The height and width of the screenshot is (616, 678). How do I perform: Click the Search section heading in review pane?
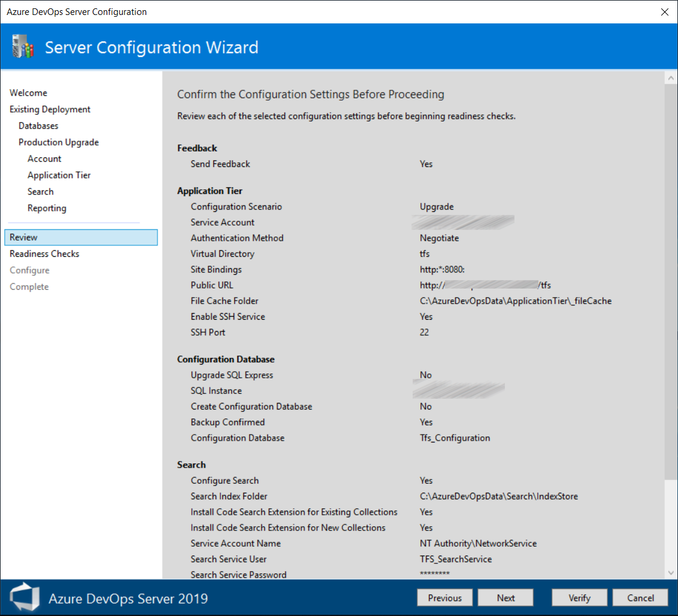click(192, 465)
